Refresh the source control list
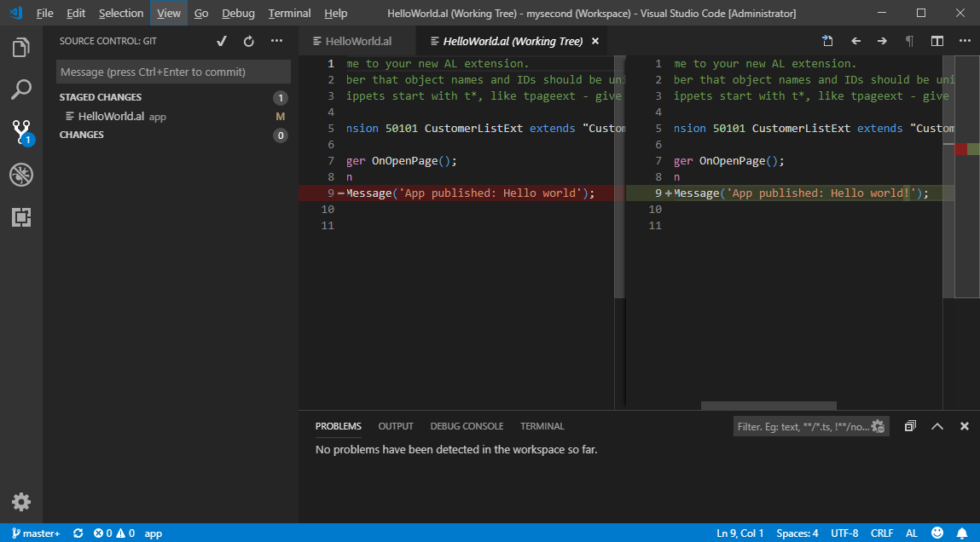This screenshot has height=542, width=980. (249, 41)
